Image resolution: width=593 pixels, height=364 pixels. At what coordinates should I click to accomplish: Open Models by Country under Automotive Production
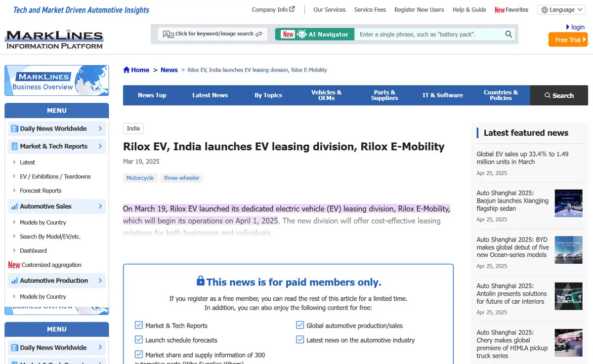[x=43, y=296]
